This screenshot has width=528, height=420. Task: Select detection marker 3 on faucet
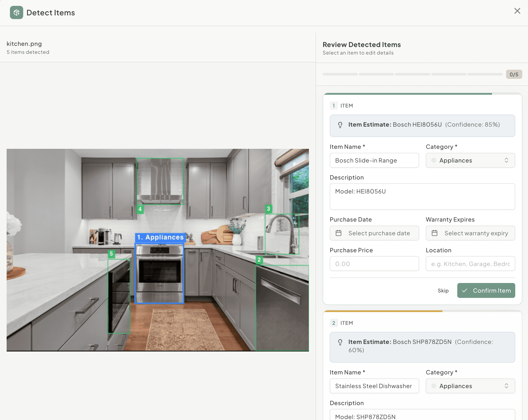(268, 209)
